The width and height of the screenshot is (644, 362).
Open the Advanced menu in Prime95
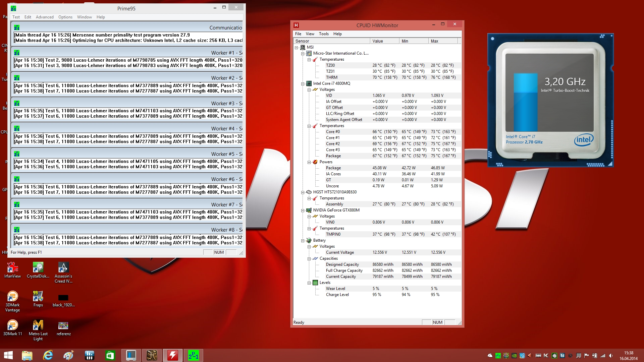coord(45,17)
